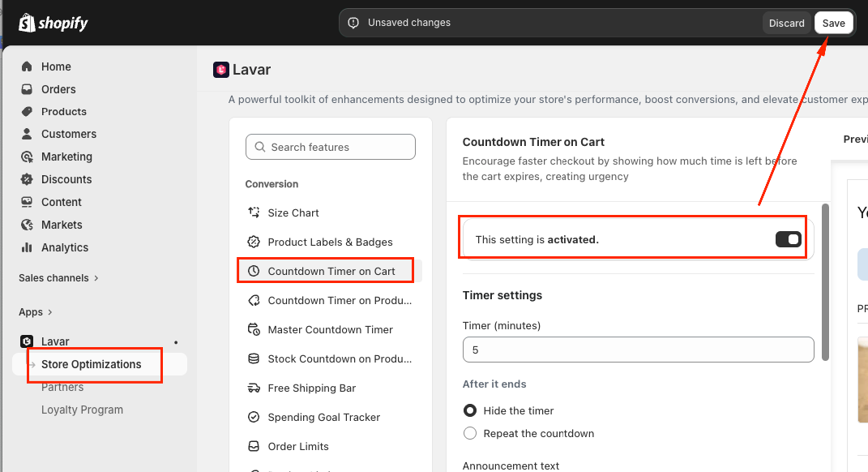Click the Customers person icon
868x472 pixels.
(27, 134)
